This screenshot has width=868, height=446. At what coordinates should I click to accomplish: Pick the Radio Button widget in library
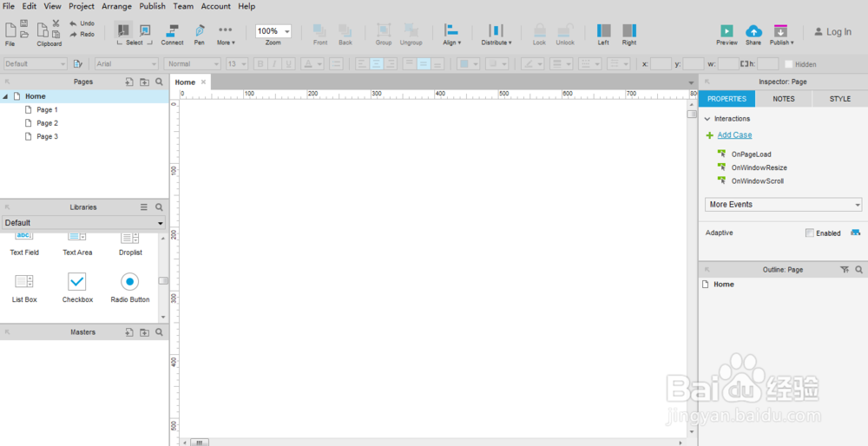point(130,287)
